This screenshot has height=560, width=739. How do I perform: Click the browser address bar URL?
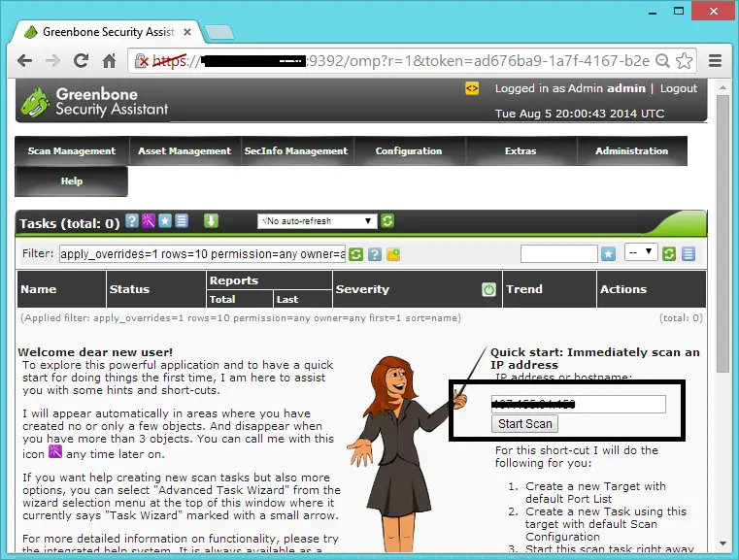401,61
